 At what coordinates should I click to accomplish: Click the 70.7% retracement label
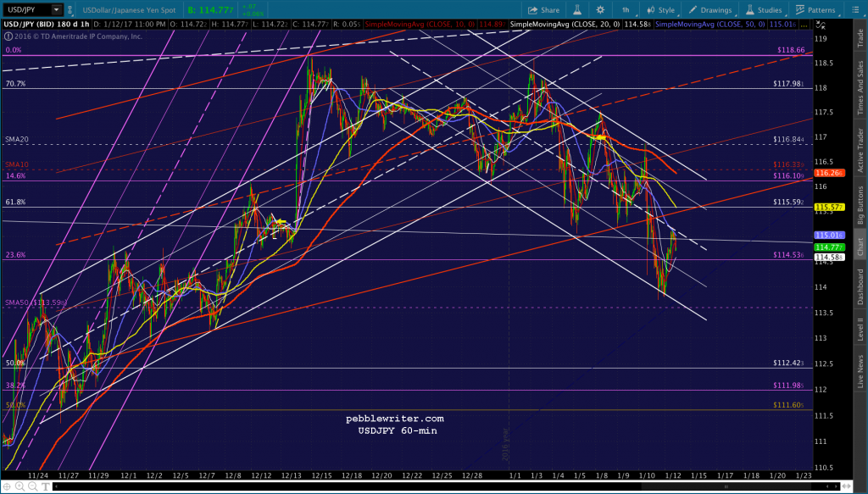coord(15,84)
